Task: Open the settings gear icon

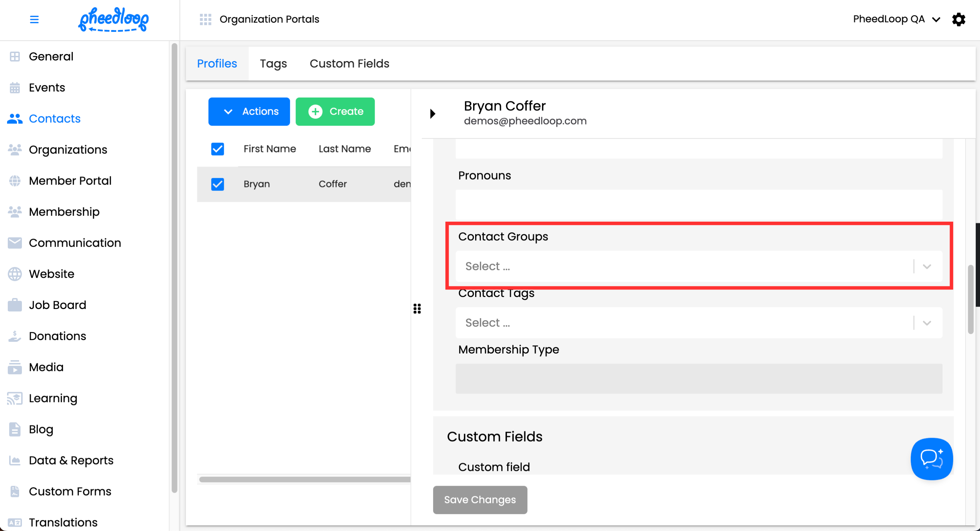Action: tap(958, 19)
